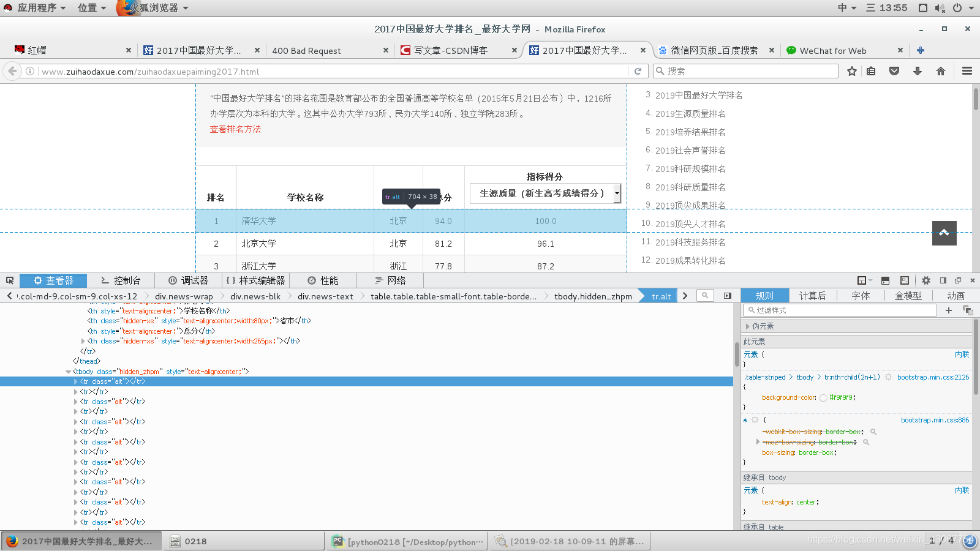This screenshot has height=551, width=980.
Task: Open Pocket icon in Firefox toolbar
Action: (894, 71)
